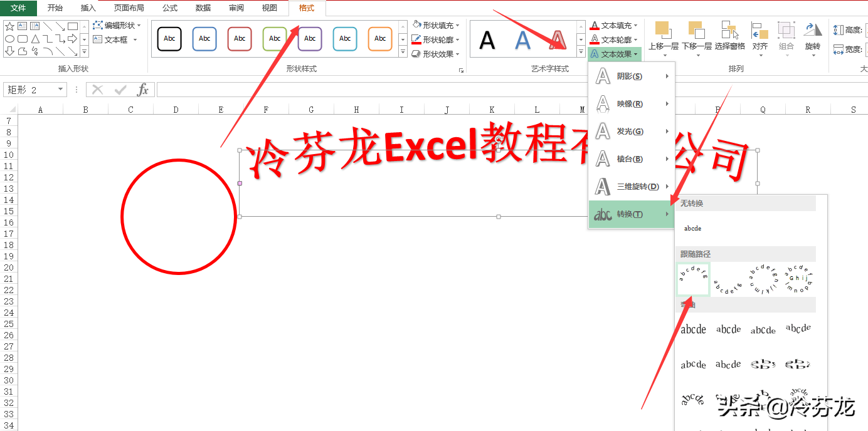Open the Text Box (文本框) tool

(115, 39)
